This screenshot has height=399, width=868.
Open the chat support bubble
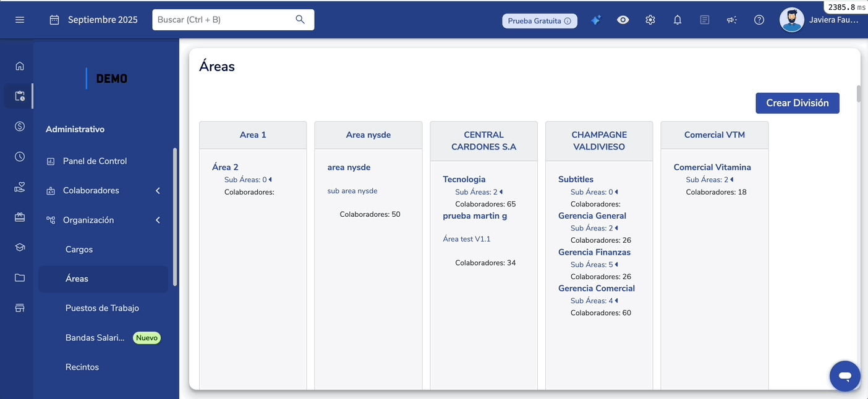click(x=845, y=376)
